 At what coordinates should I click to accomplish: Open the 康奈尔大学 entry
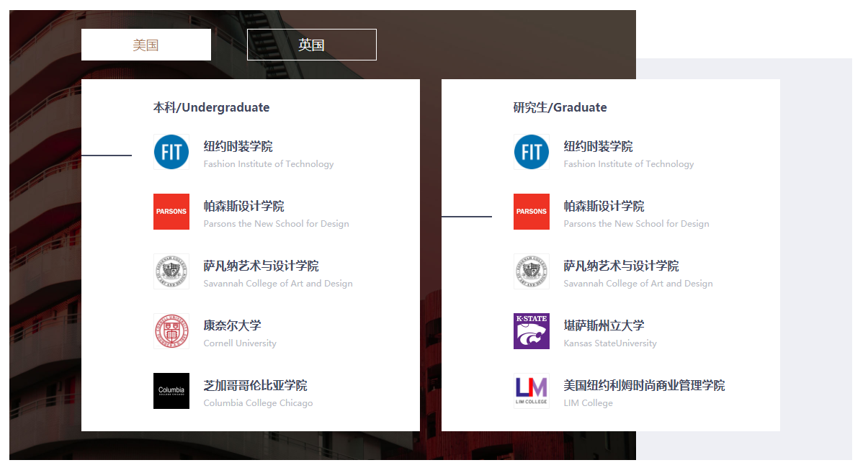[233, 325]
